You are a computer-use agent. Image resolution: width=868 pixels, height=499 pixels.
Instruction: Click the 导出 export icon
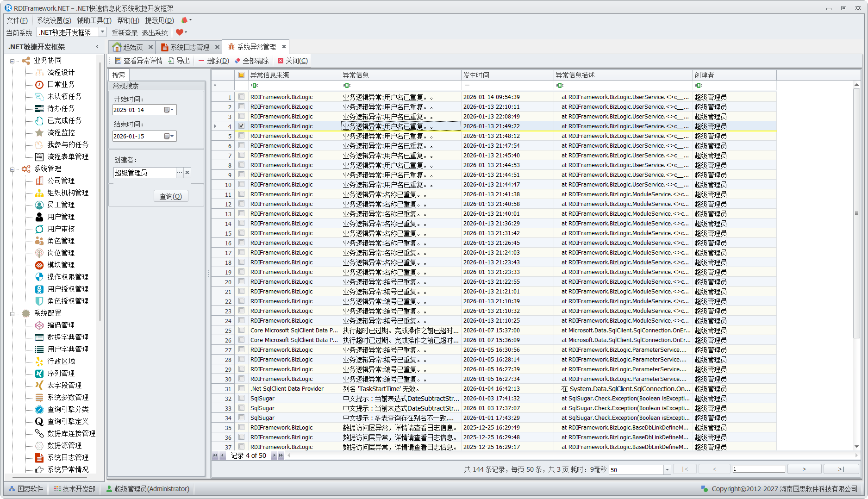tap(171, 61)
